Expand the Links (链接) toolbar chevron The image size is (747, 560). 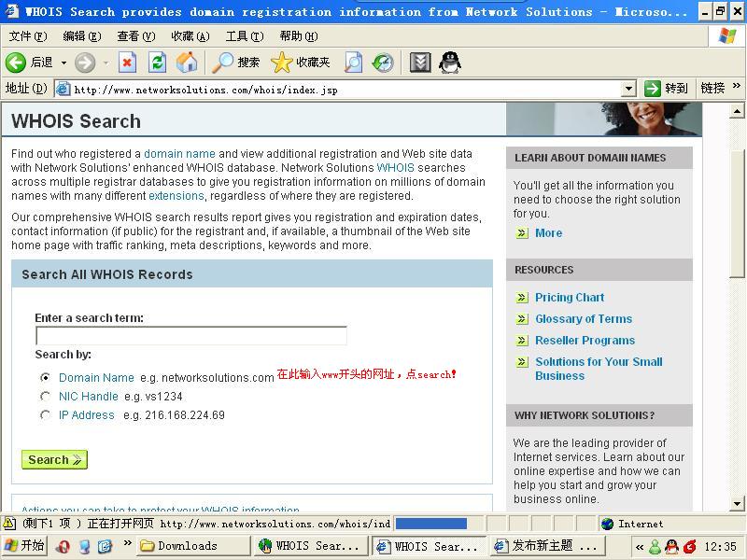pyautogui.click(x=737, y=86)
